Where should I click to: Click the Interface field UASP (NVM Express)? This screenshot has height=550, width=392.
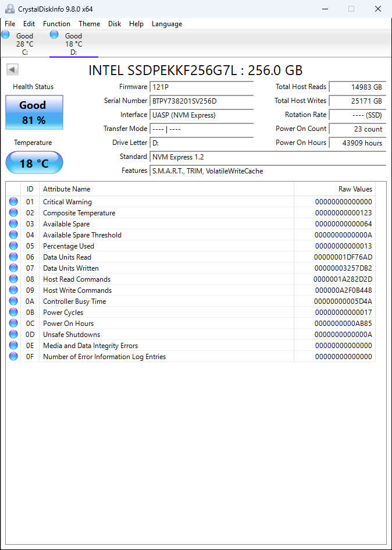(201, 115)
